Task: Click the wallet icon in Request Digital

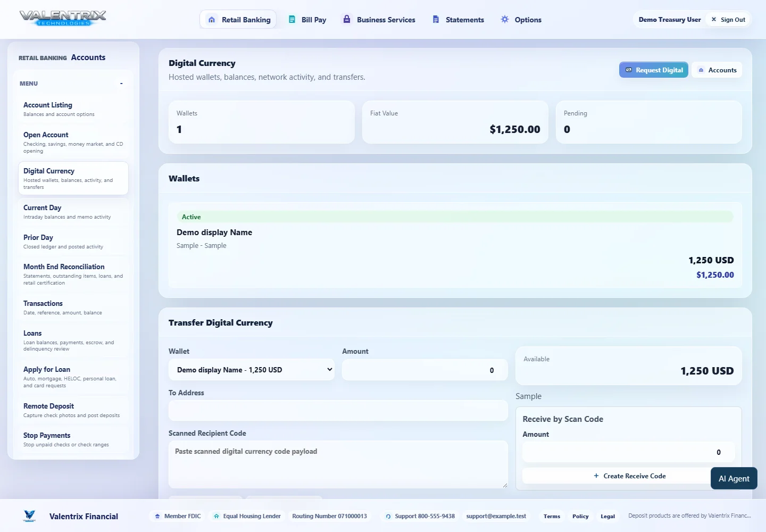Action: click(x=629, y=70)
